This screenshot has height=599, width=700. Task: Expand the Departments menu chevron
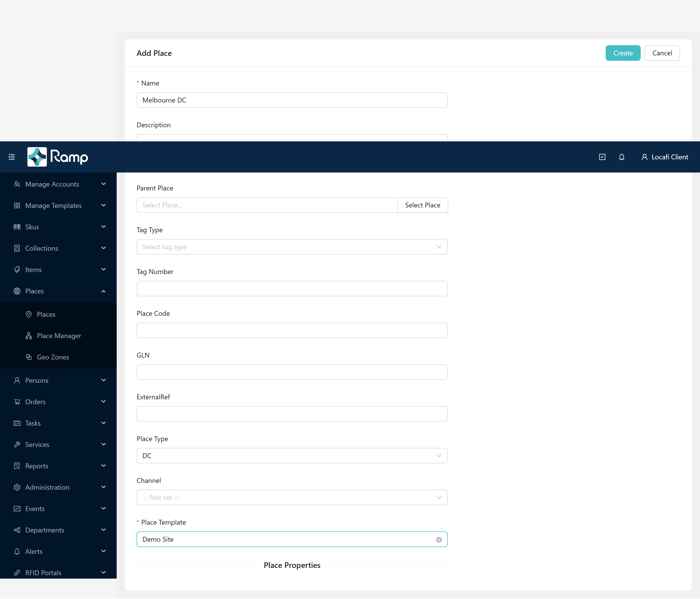pyautogui.click(x=103, y=530)
